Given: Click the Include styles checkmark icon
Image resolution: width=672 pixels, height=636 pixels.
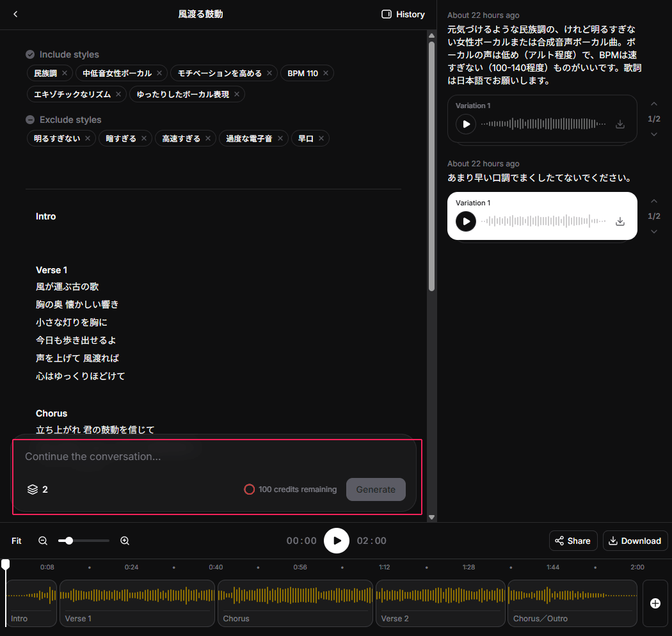Looking at the screenshot, I should click(x=30, y=54).
